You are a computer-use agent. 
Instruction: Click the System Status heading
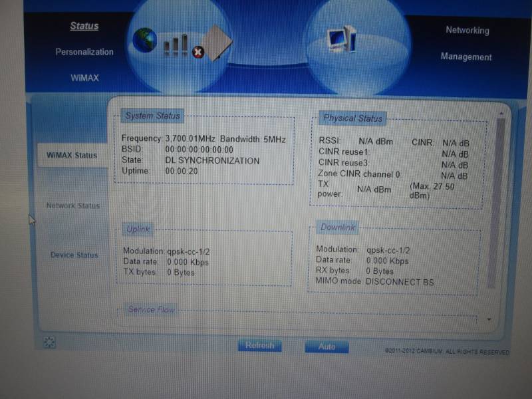(153, 116)
